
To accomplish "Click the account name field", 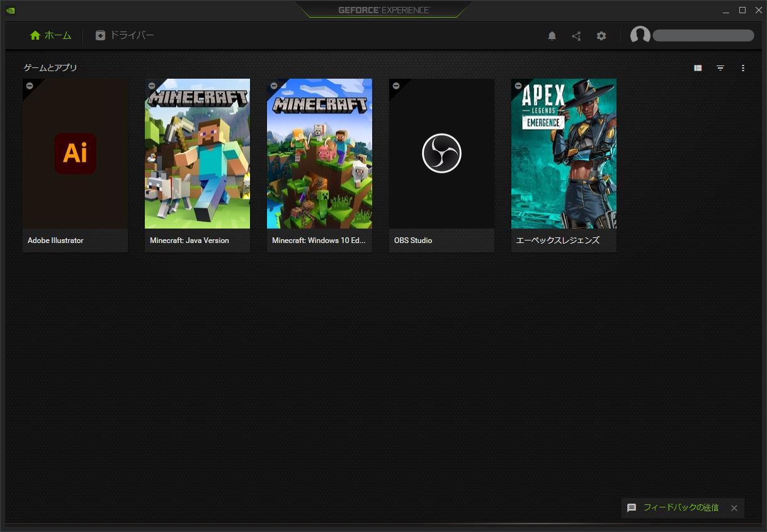I will point(703,36).
